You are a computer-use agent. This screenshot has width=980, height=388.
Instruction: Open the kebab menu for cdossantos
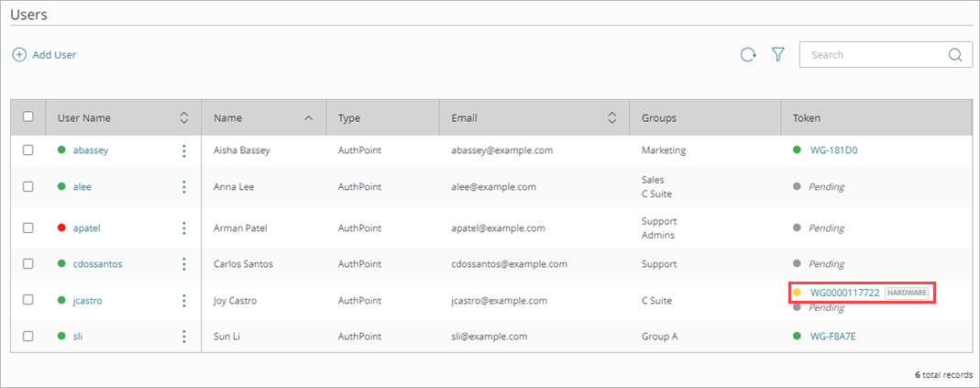pyautogui.click(x=183, y=264)
